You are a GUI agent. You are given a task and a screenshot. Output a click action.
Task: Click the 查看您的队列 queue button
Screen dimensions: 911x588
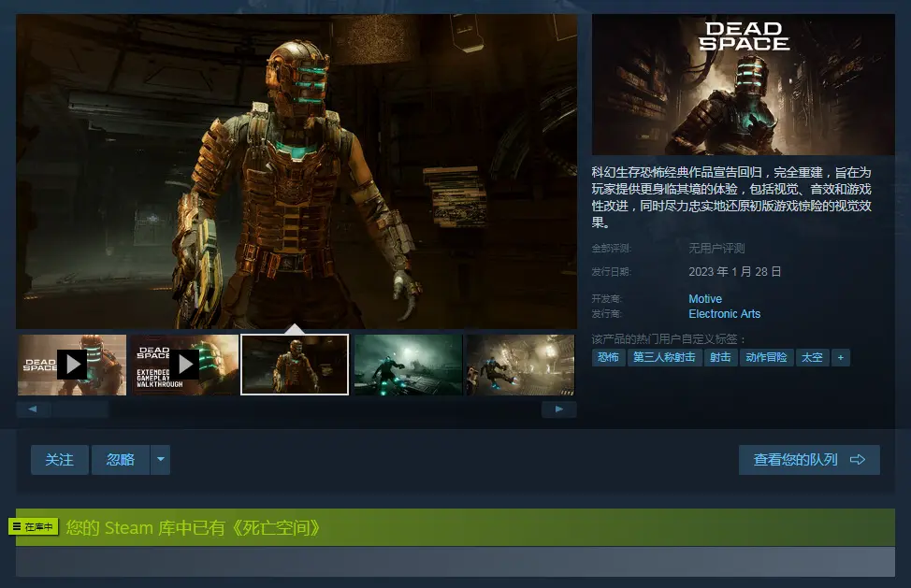click(x=809, y=460)
